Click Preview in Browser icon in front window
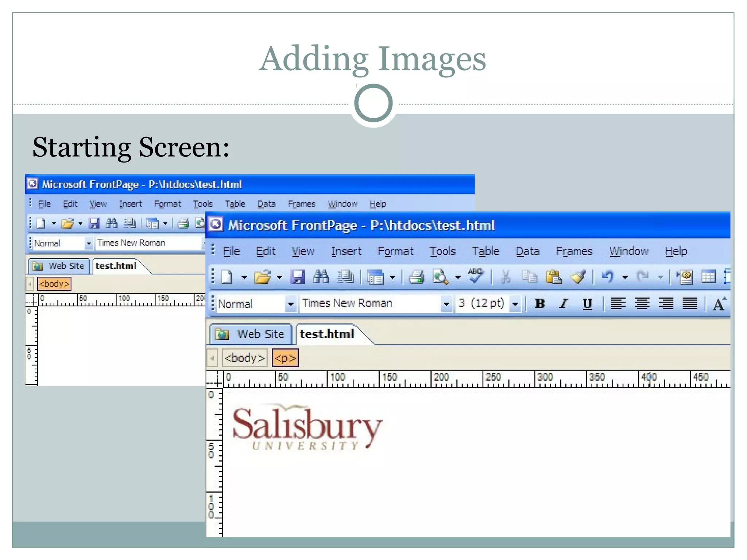The height and width of the screenshot is (560, 747). tap(441, 277)
